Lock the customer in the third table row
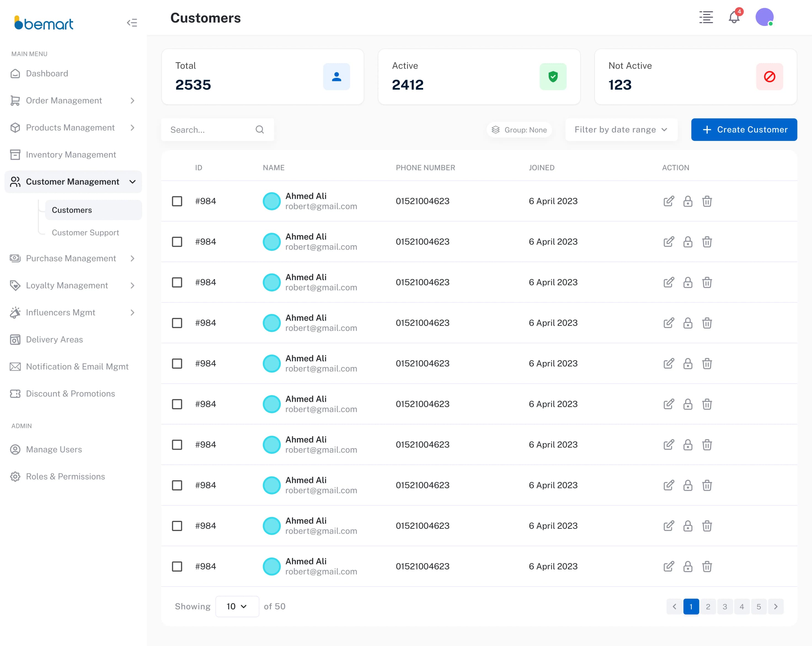This screenshot has height=646, width=812. point(688,282)
